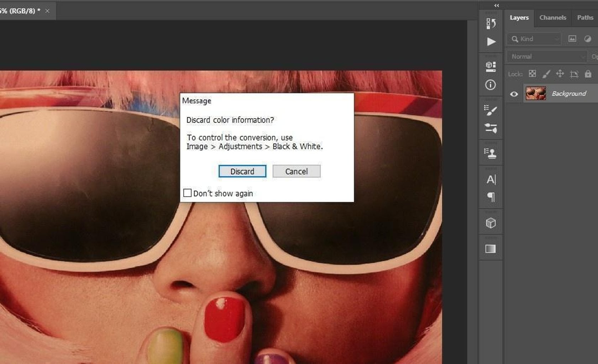Viewport: 598px width, 364px height.
Task: Open the Paragraph panel icon
Action: coord(491,198)
